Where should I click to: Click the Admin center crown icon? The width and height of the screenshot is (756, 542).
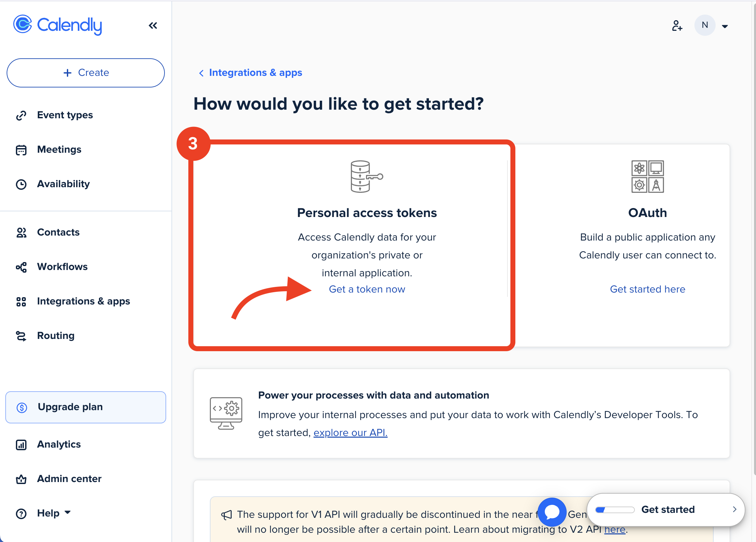click(21, 479)
